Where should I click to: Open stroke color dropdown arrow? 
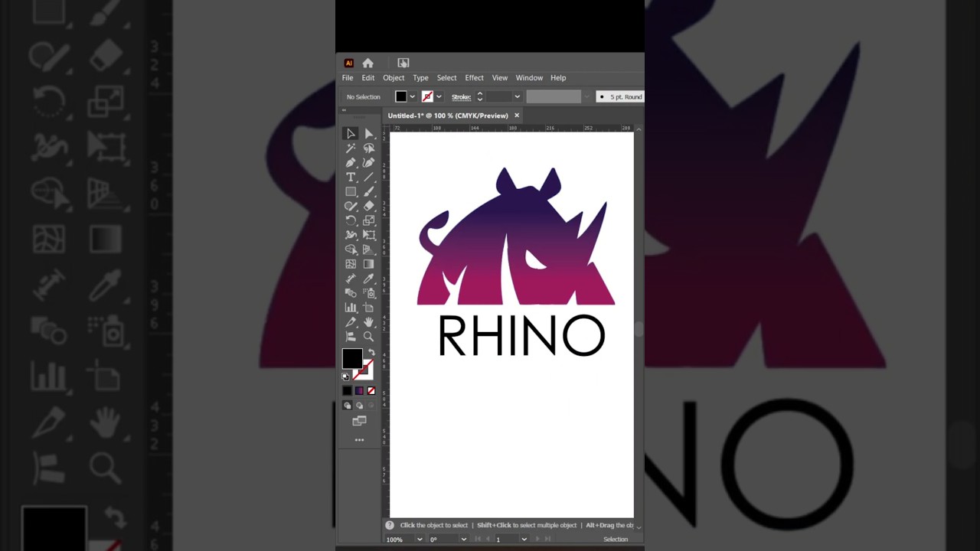click(x=439, y=96)
